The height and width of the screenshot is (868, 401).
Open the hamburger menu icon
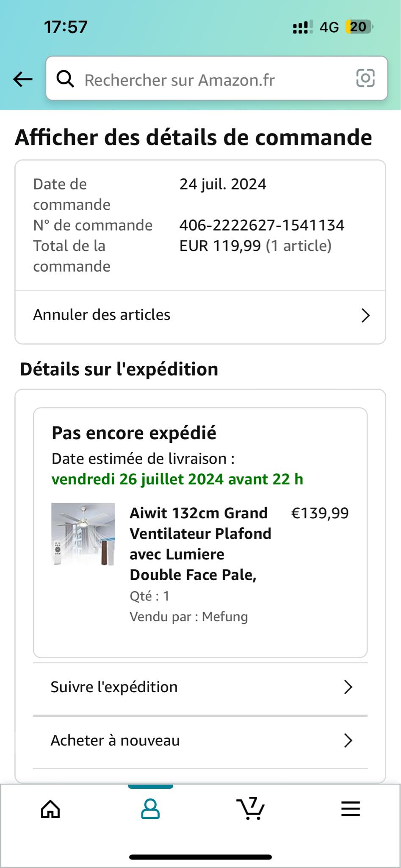click(351, 809)
